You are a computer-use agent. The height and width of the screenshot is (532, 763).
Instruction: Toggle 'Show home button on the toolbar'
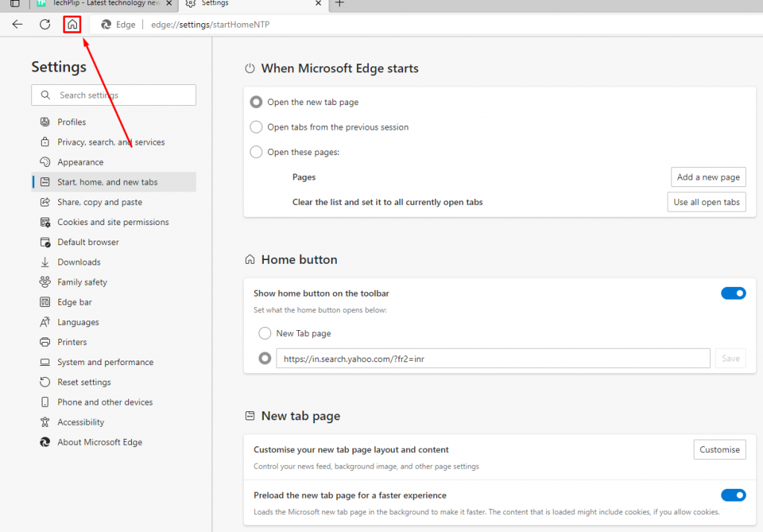tap(733, 293)
